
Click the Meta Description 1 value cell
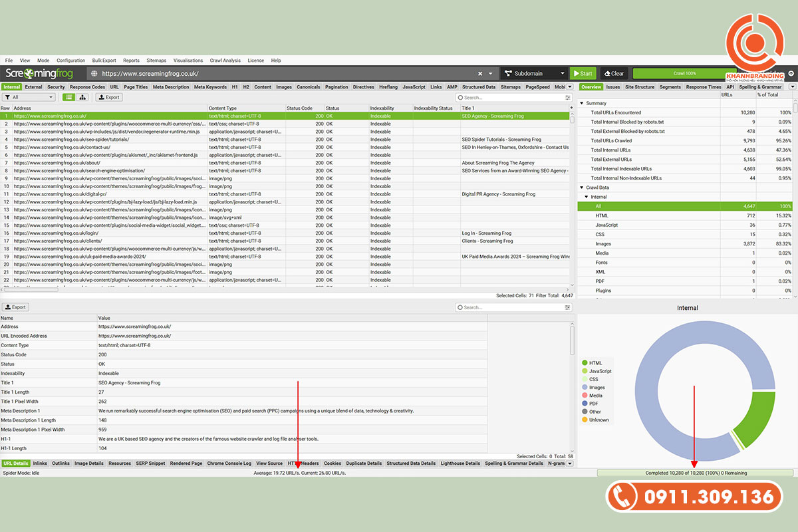[293, 411]
